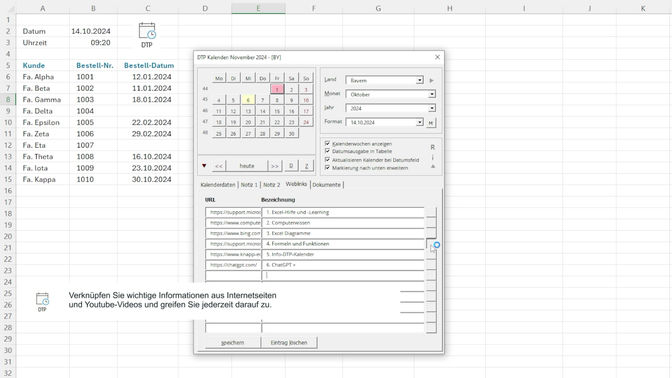Screen dimensions: 672x378
Task: Select column header E in Excel
Action: click(258, 8)
